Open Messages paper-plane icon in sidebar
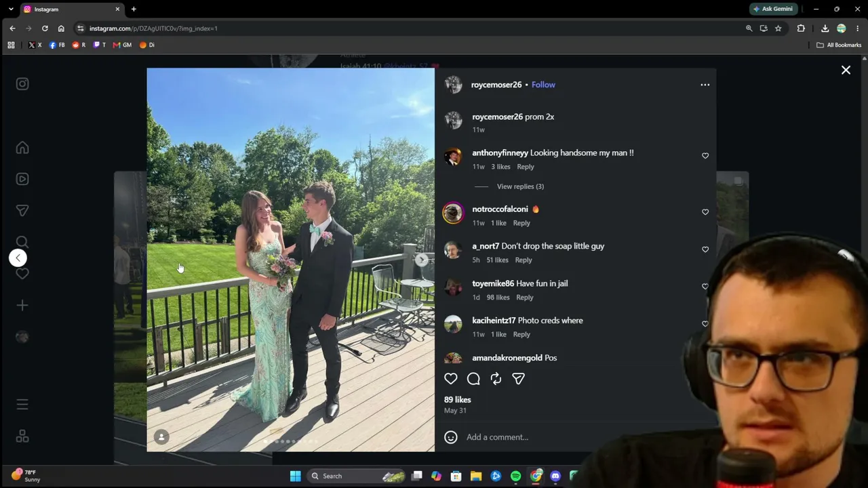Viewport: 868px width, 488px height. pyautogui.click(x=22, y=211)
